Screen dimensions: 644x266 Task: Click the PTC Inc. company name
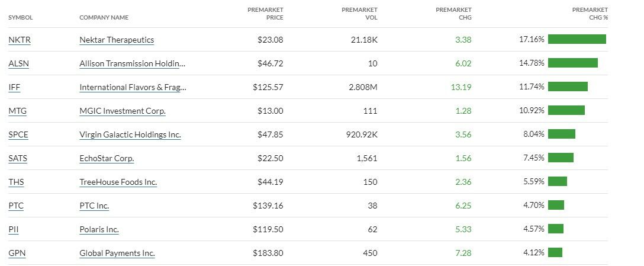click(94, 206)
